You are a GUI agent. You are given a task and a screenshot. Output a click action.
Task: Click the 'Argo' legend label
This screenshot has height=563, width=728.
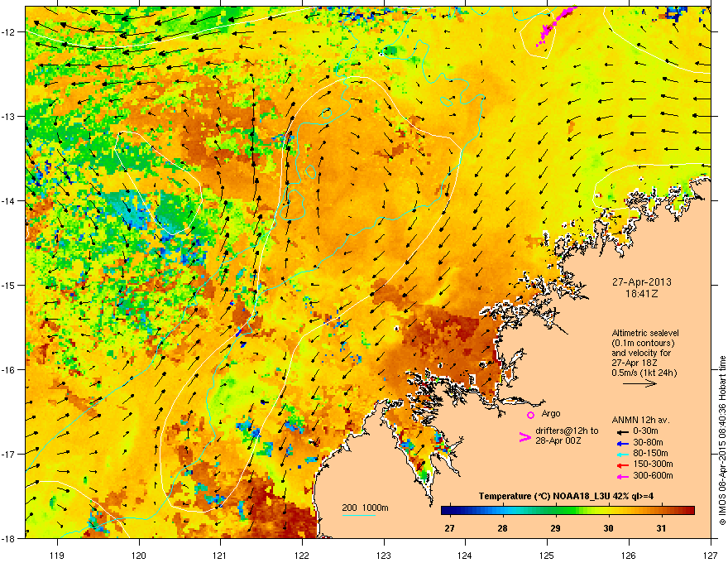(x=551, y=413)
